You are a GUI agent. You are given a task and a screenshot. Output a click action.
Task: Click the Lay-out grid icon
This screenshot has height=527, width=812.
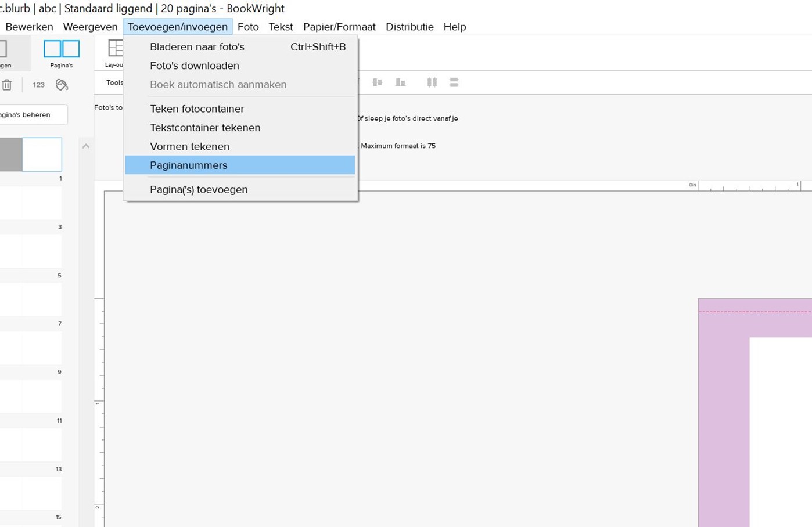(x=115, y=49)
